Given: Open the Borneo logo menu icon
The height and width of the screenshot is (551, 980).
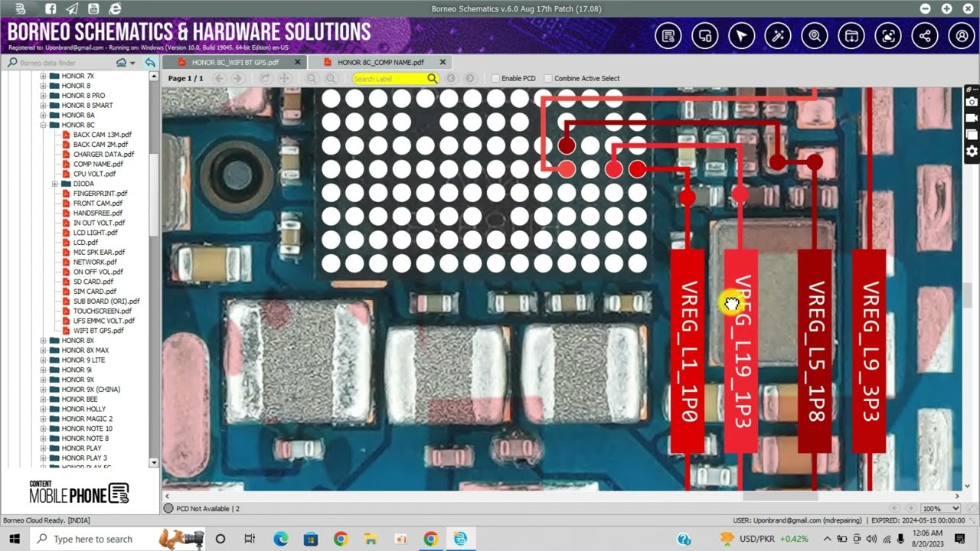Looking at the screenshot, I should click(21, 9).
